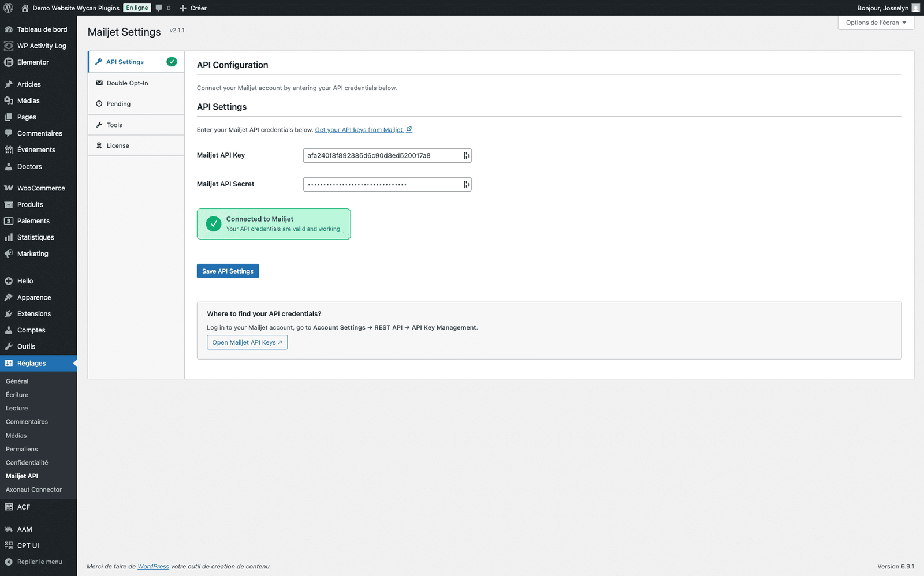The width and height of the screenshot is (924, 576).
Task: Open WP Activity Log via its shield icon
Action: [x=8, y=46]
